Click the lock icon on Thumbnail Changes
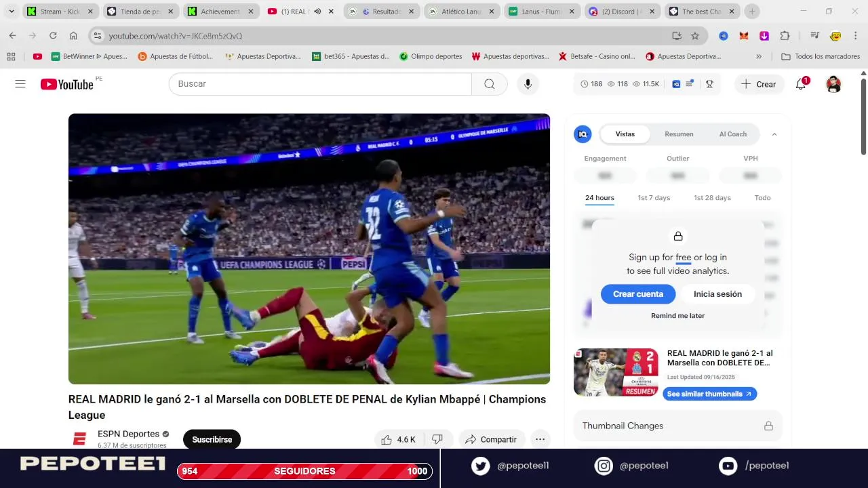Viewport: 868px width, 488px height. tap(768, 426)
